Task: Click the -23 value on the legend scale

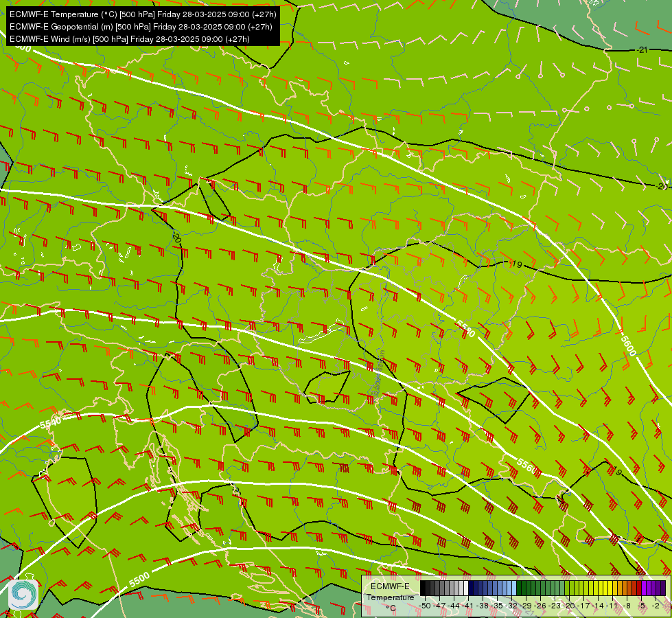Action: click(x=555, y=606)
